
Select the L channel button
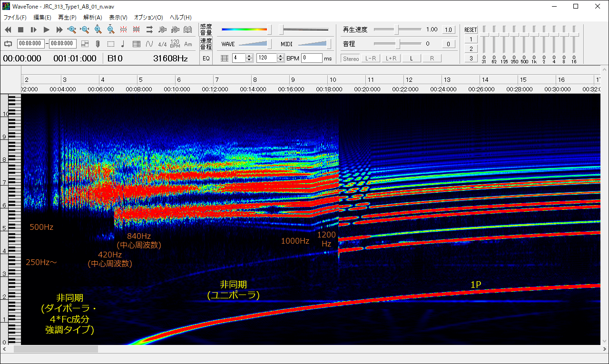(x=412, y=58)
